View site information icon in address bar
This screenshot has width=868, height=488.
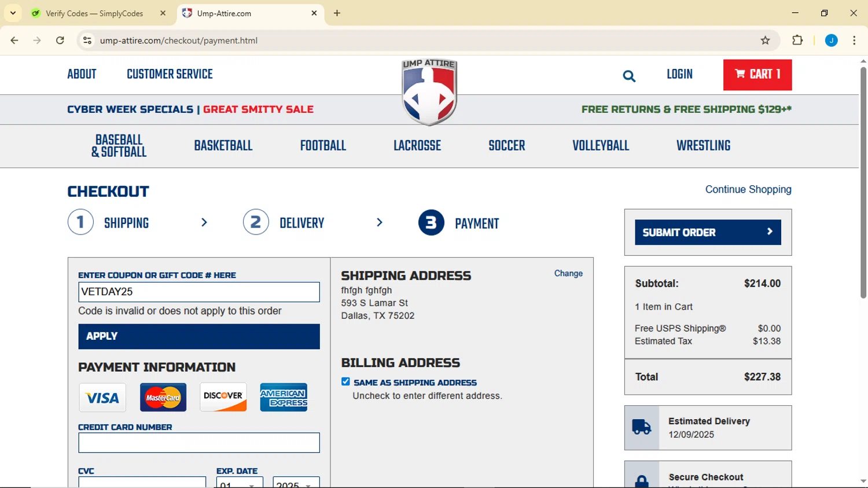click(x=87, y=41)
